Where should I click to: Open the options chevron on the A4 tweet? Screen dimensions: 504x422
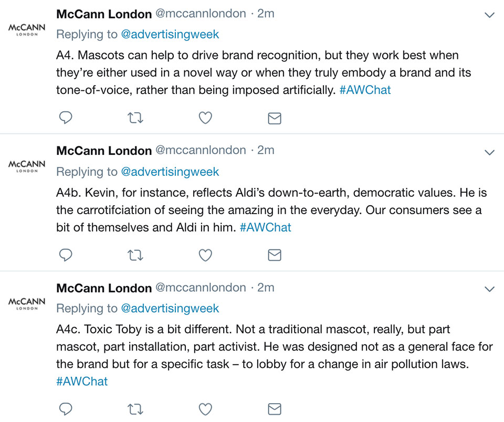coord(489,15)
